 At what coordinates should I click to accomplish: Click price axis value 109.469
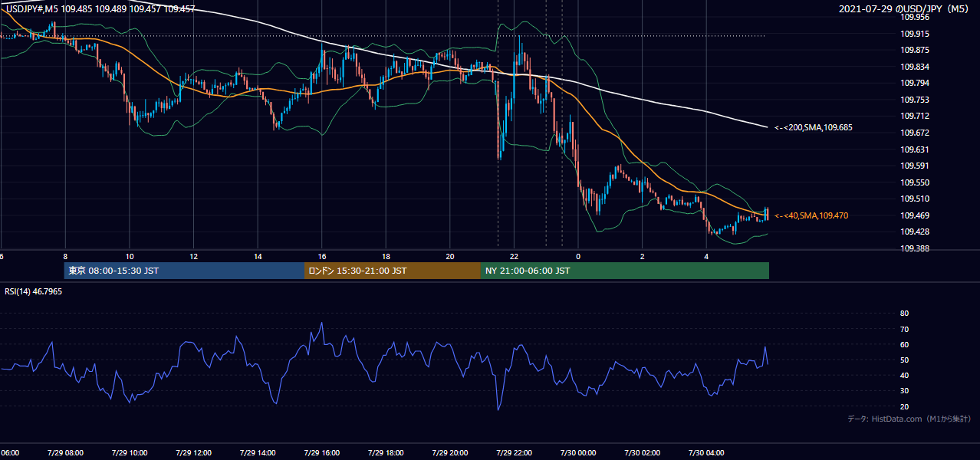(x=915, y=215)
